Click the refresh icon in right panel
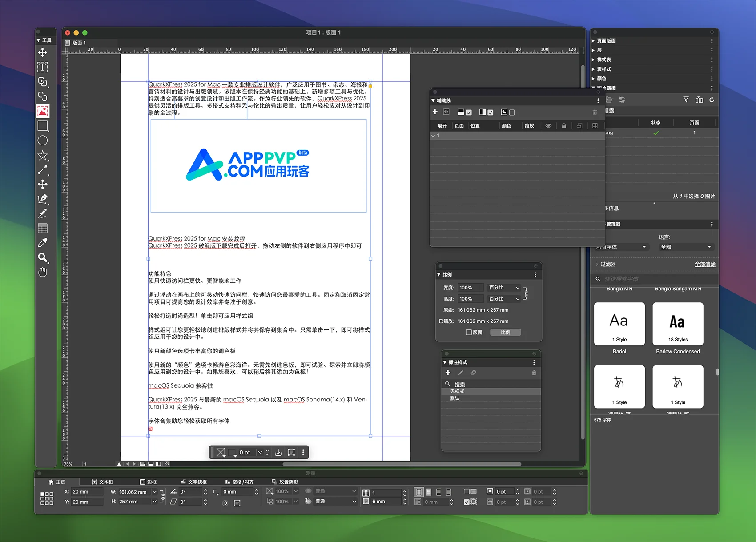 pos(712,100)
